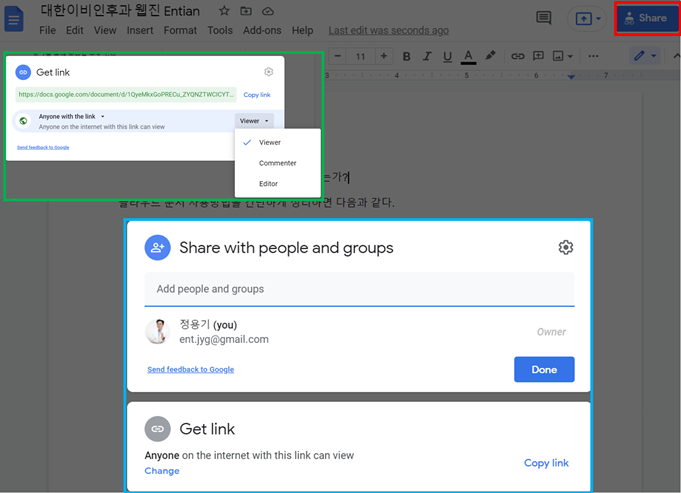
Task: Open the Help menu
Action: [x=302, y=30]
